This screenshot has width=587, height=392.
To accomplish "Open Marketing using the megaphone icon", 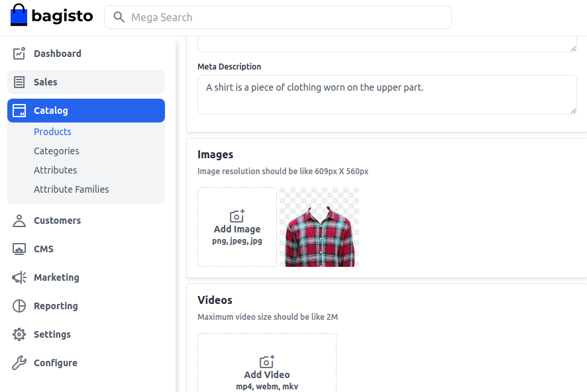I will (x=19, y=277).
